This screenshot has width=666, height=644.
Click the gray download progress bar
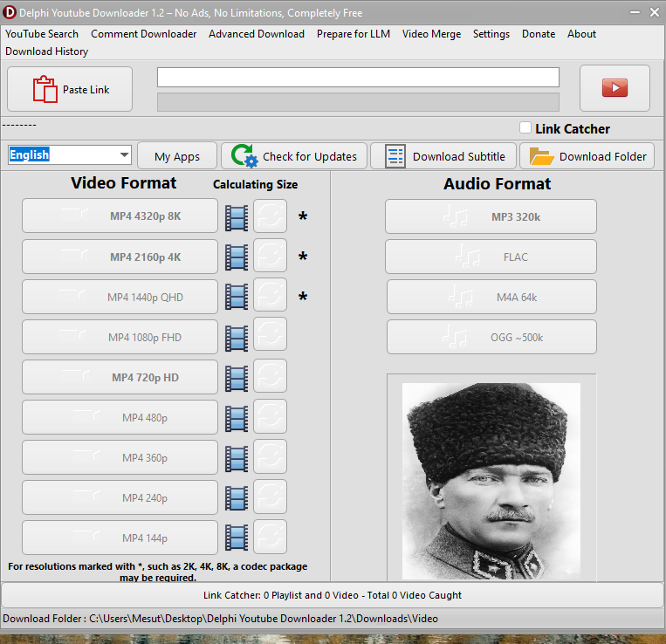click(358, 102)
